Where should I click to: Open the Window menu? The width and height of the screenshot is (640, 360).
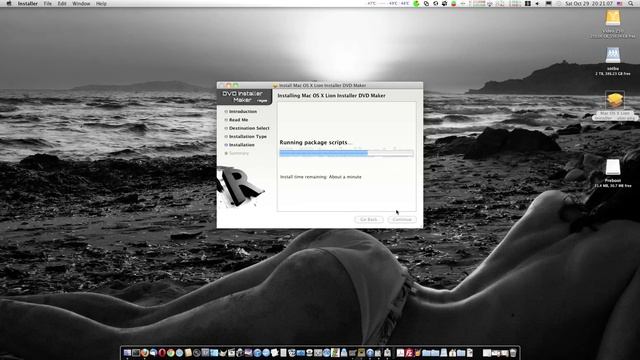[81, 3]
